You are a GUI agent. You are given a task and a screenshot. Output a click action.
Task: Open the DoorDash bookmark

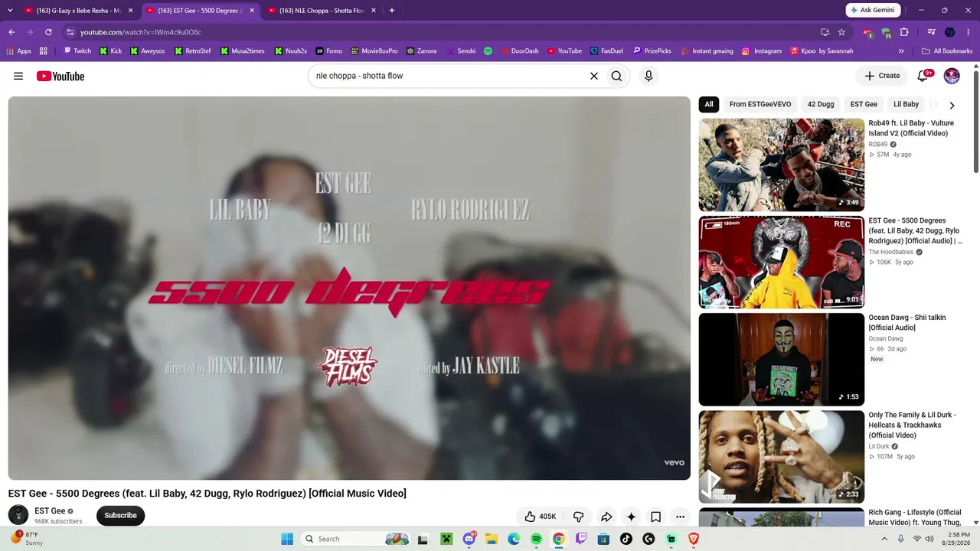[x=518, y=51]
